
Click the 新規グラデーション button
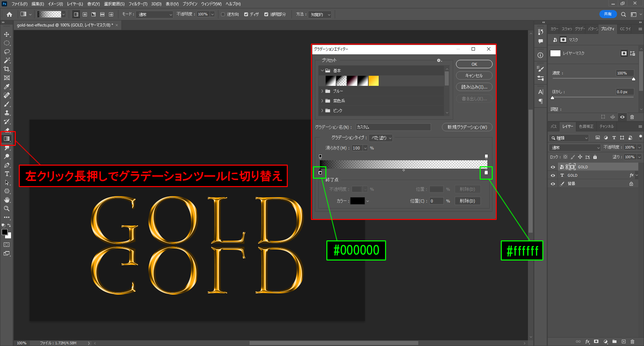tap(467, 127)
